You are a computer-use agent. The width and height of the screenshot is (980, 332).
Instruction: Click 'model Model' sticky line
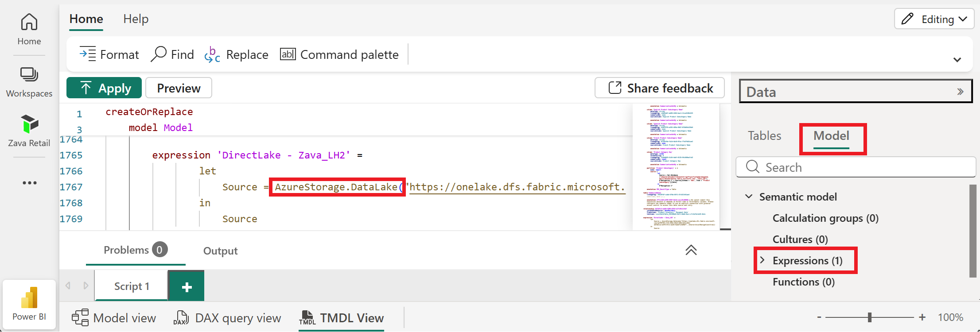click(160, 127)
